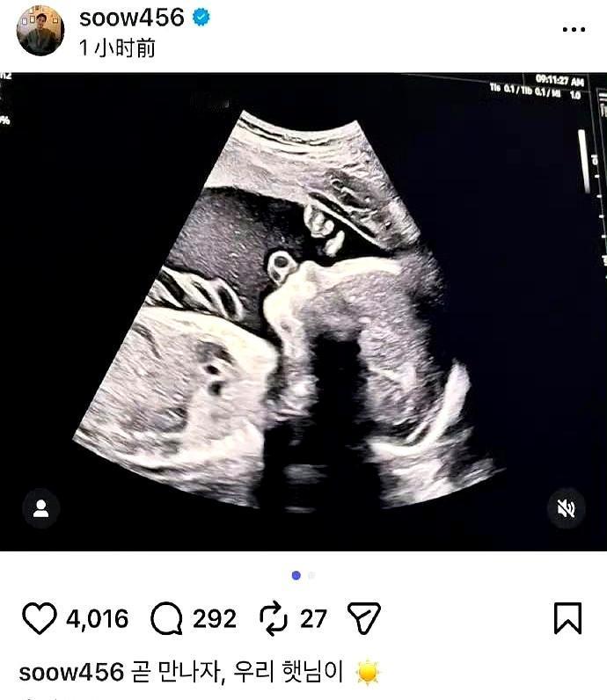Open soow456 username in the caption
Image resolution: width=607 pixels, height=700 pixels.
pyautogui.click(x=71, y=672)
